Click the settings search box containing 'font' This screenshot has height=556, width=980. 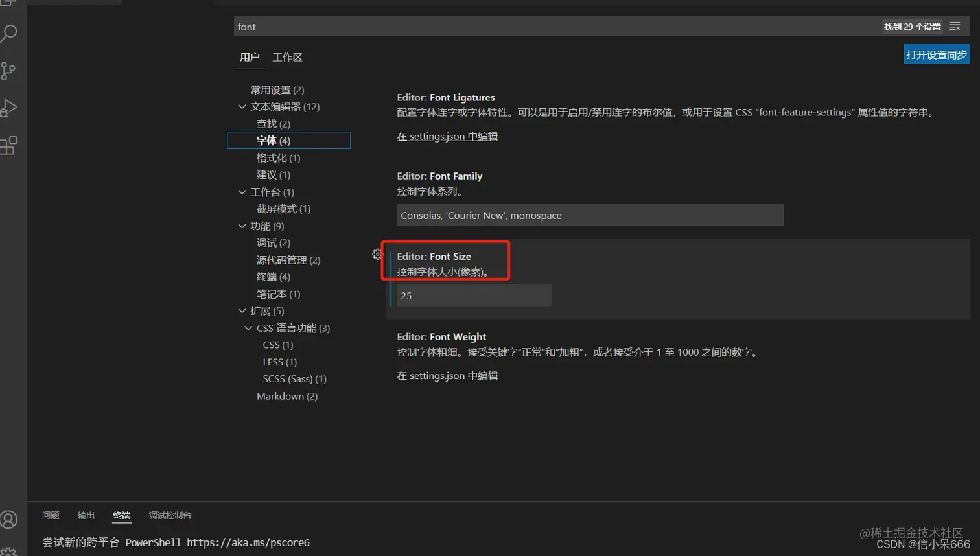point(557,27)
